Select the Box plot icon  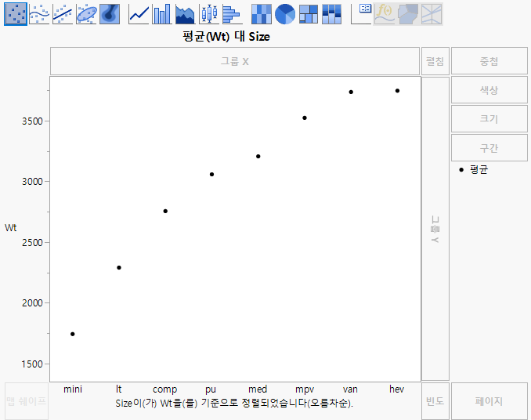point(209,14)
